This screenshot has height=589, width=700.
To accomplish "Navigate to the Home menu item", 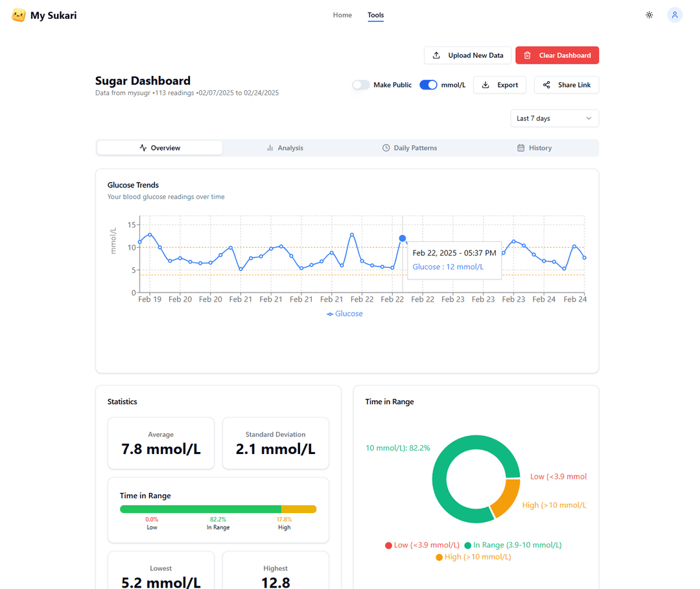I will [x=342, y=15].
